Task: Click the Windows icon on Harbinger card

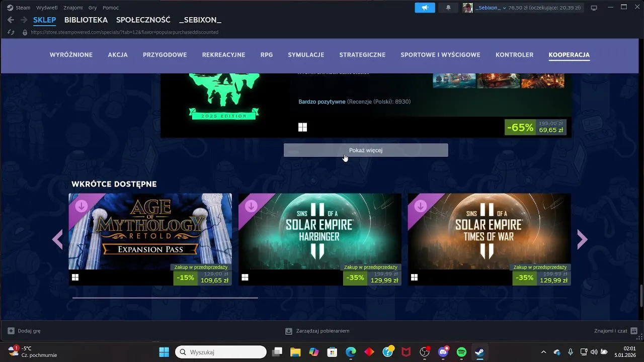Action: coord(245,277)
